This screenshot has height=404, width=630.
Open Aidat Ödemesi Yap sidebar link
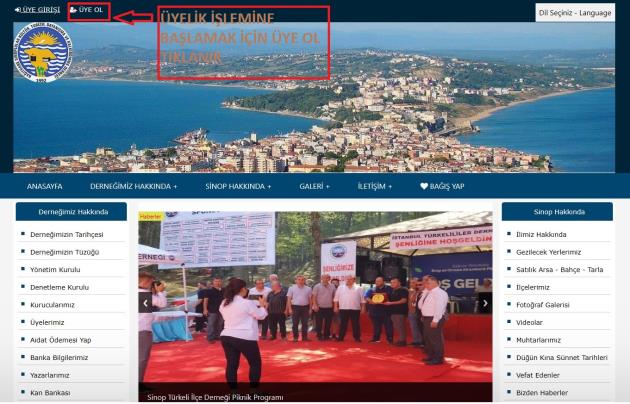coord(65,340)
